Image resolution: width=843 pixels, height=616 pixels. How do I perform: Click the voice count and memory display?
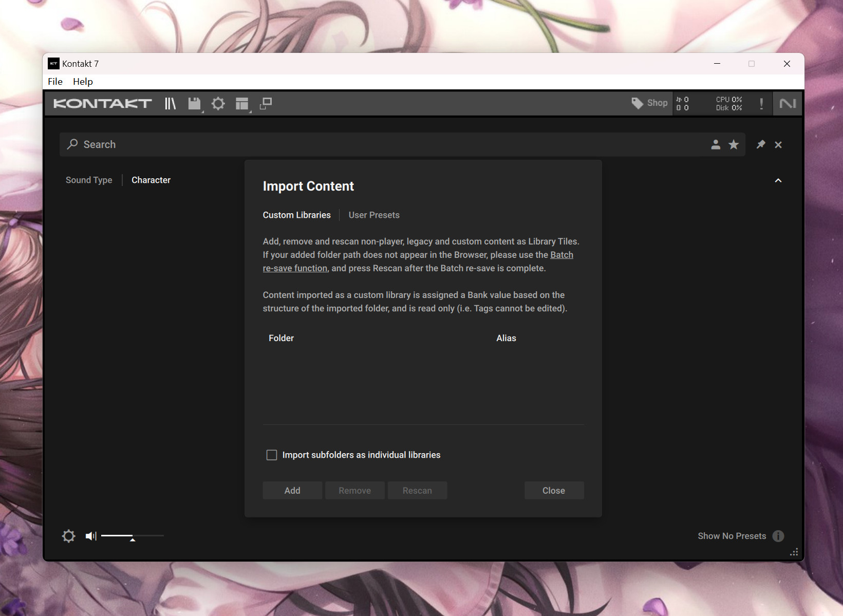[x=682, y=104]
